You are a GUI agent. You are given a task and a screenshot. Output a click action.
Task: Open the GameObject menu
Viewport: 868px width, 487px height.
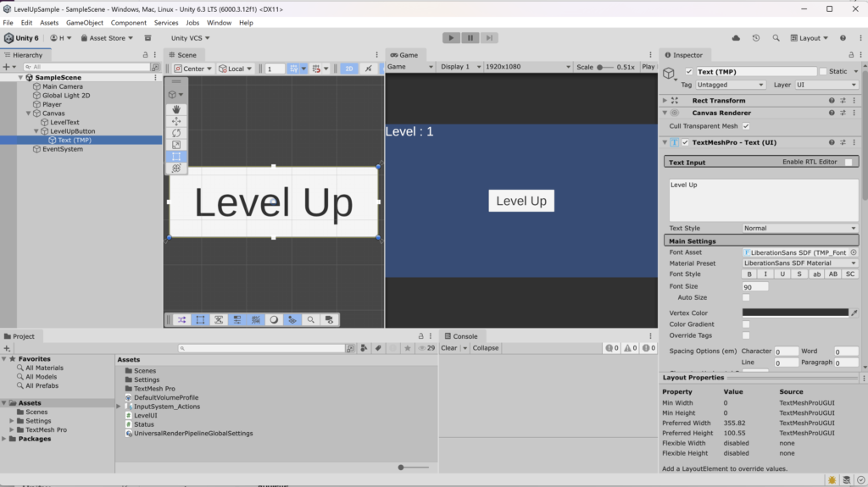tap(85, 23)
